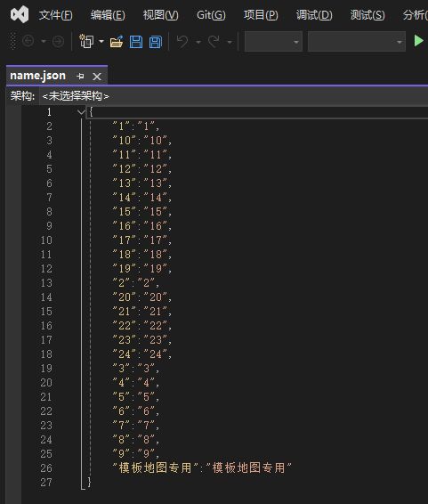Click the save all icon

(x=156, y=42)
